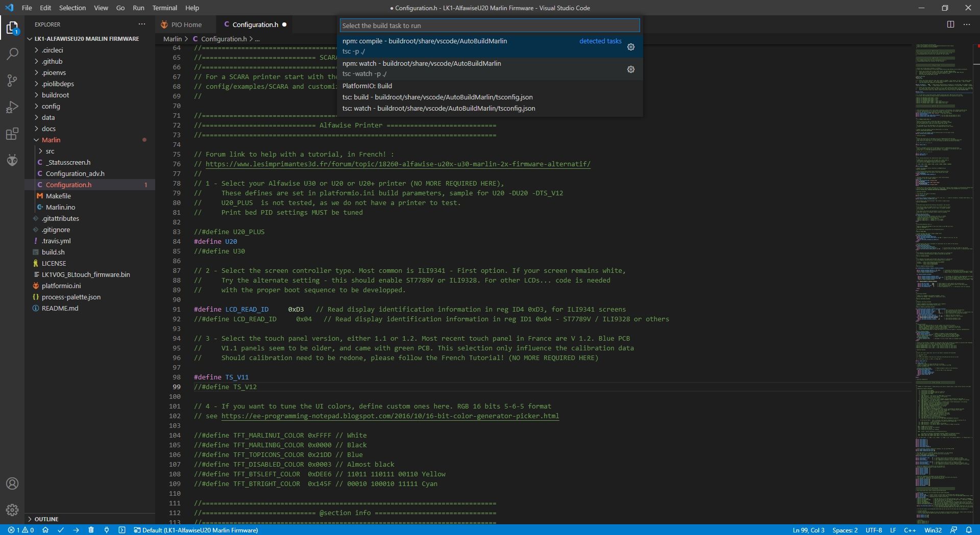
Task: Open the PlatformIO serial monitor plug icon
Action: point(106,530)
